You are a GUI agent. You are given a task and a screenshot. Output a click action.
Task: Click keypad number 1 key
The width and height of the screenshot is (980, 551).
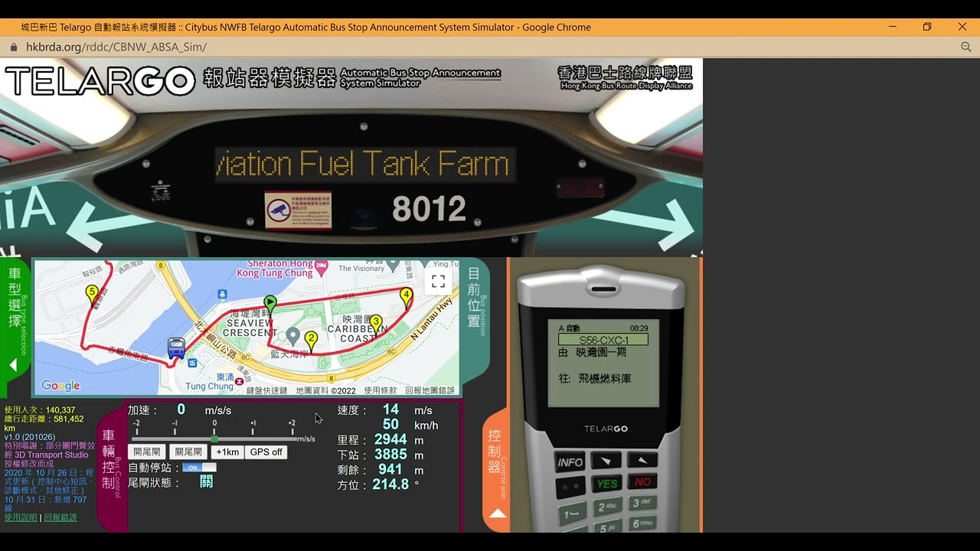pyautogui.click(x=572, y=515)
